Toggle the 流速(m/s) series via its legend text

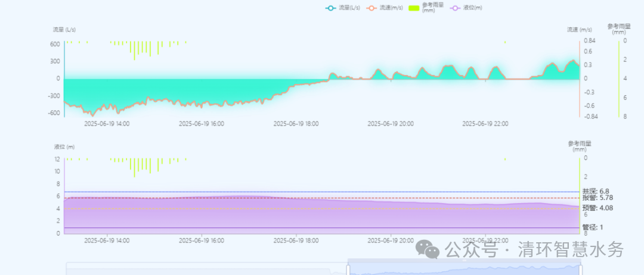[x=392, y=8]
